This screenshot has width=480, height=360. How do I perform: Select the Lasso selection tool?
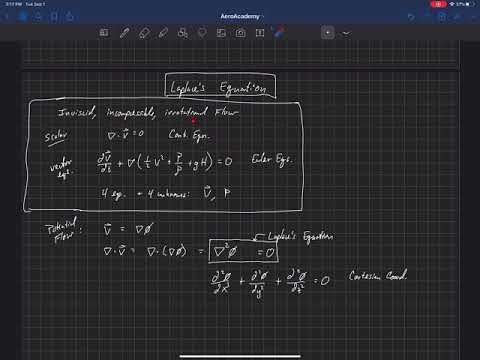(202, 33)
